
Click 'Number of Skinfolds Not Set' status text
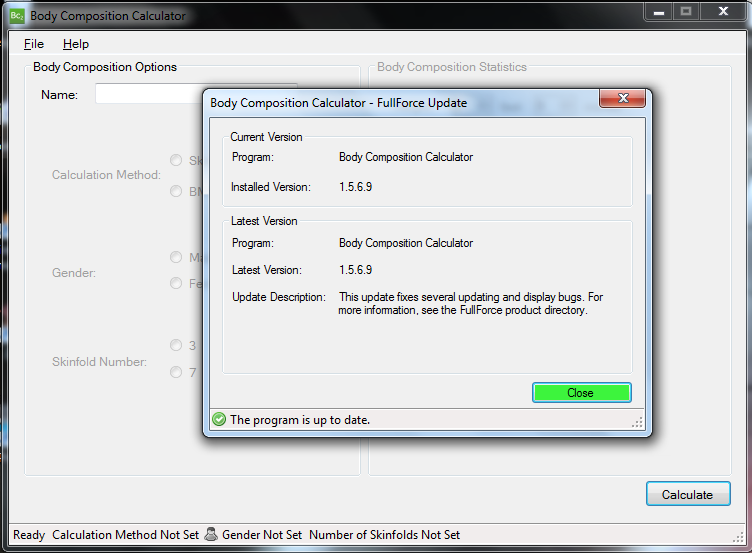(384, 535)
